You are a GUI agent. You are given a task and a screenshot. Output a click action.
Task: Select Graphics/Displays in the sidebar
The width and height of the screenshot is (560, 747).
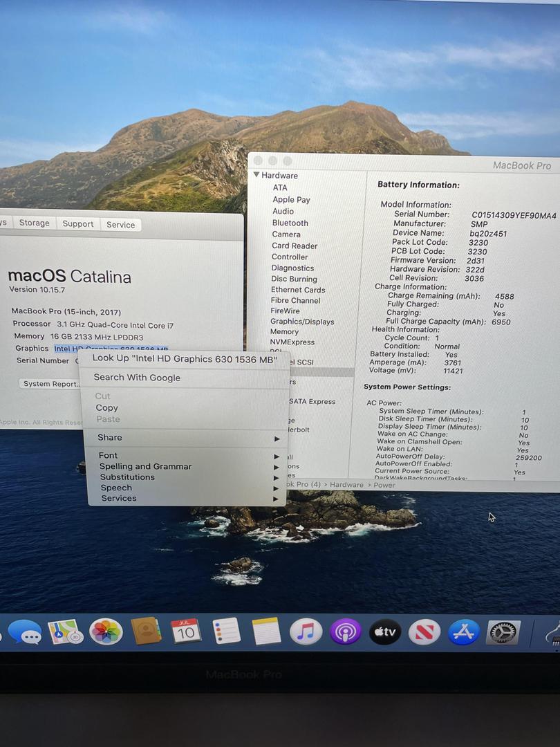(302, 322)
